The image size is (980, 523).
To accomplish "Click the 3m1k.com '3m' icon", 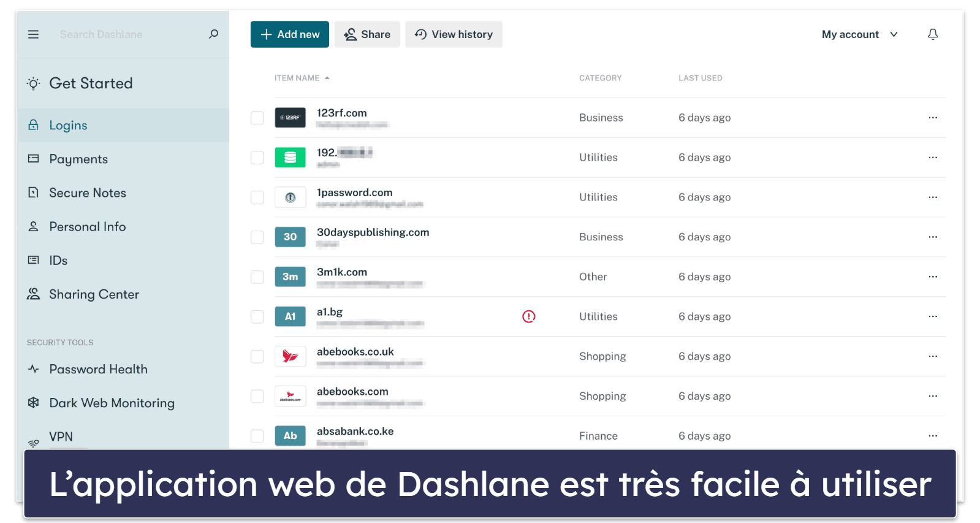I will 290,277.
